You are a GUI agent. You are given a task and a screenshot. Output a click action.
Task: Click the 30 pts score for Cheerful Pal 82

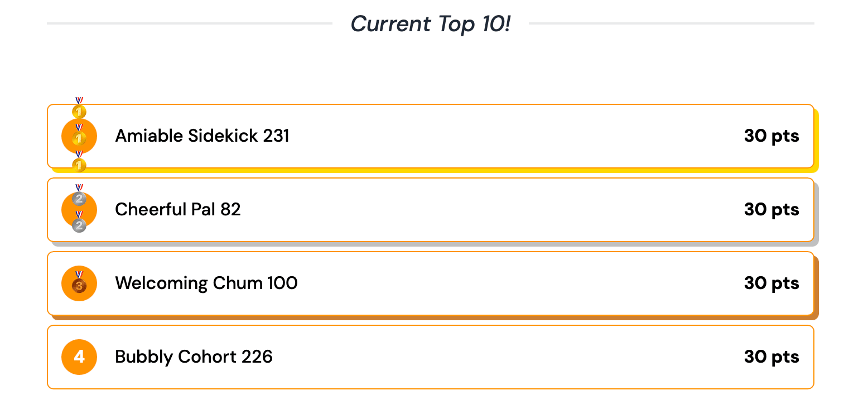coord(771,209)
